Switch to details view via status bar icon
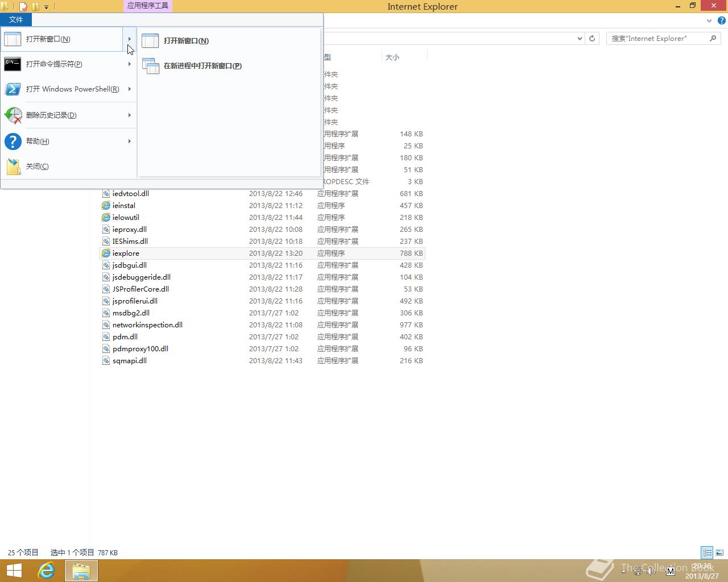This screenshot has width=728, height=582. [x=707, y=552]
